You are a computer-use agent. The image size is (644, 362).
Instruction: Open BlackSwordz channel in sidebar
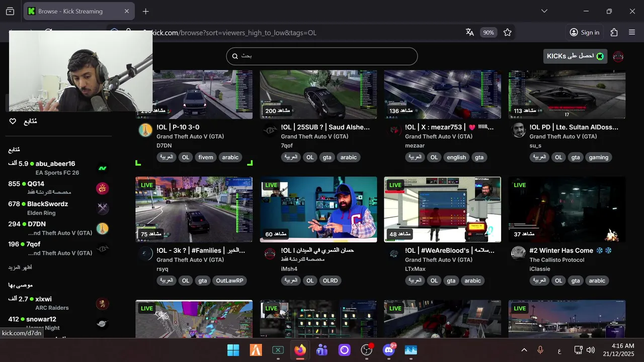(x=58, y=208)
